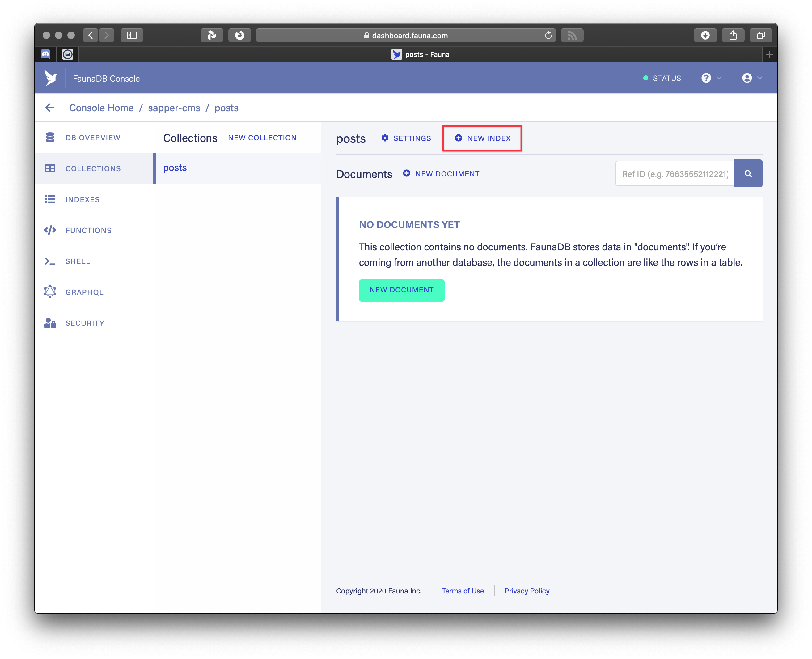Click NEW DOCUMENT link beside Documents heading
812x659 pixels.
pos(447,173)
